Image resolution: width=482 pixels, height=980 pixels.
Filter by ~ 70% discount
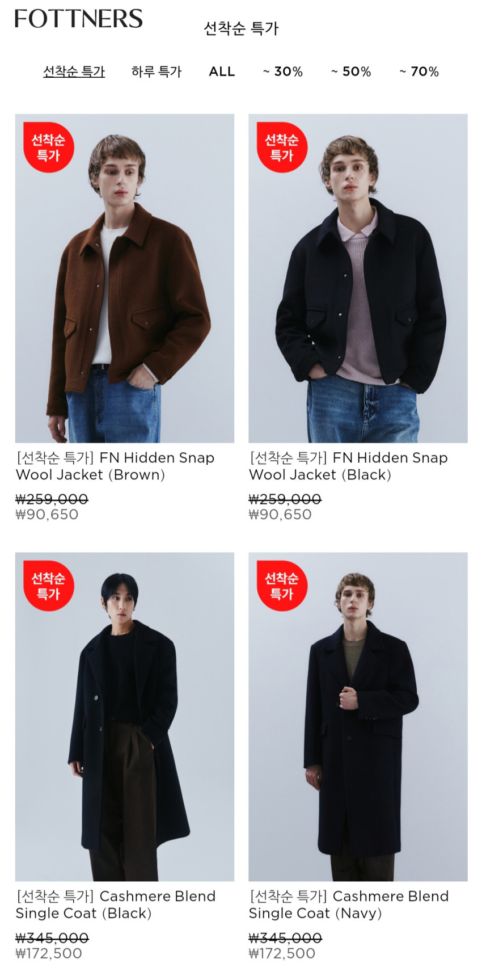tap(419, 71)
